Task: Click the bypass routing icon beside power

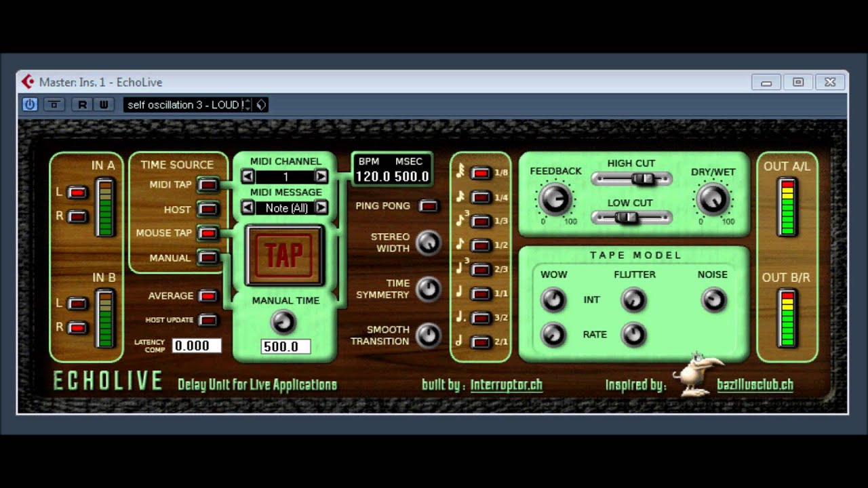Action: (54, 104)
